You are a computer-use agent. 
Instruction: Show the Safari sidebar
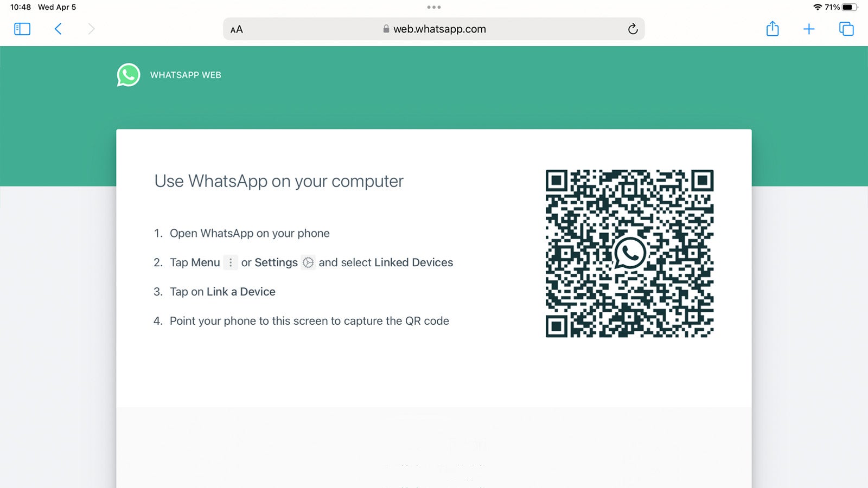pyautogui.click(x=22, y=29)
